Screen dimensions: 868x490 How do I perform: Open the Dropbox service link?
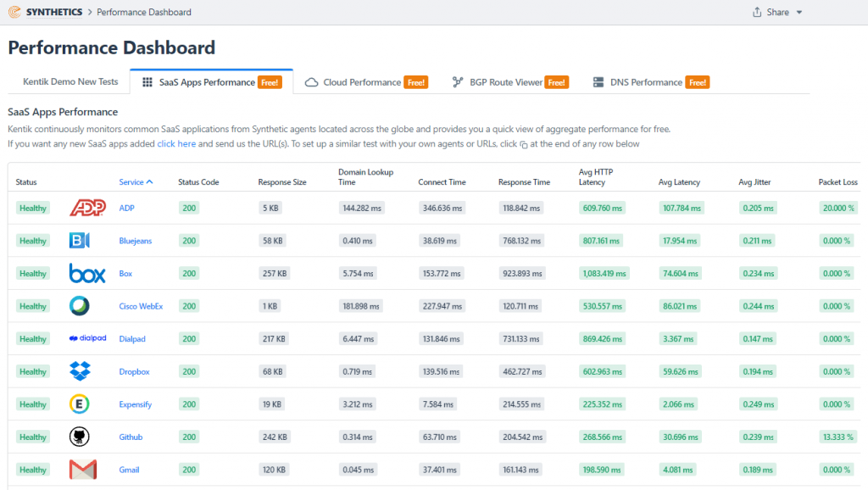point(134,371)
